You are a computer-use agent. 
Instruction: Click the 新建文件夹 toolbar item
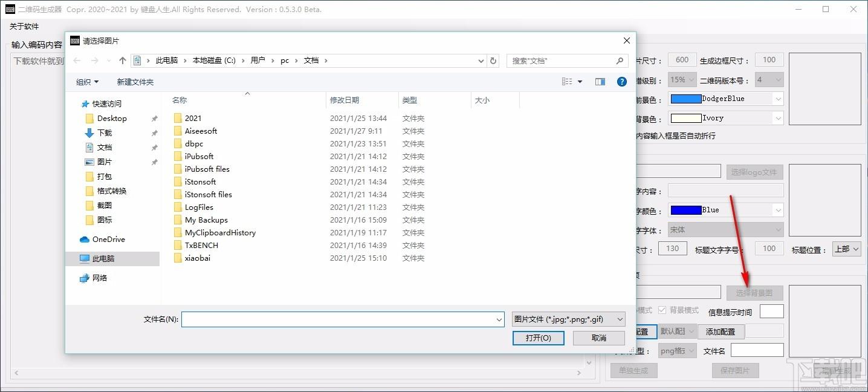point(135,82)
